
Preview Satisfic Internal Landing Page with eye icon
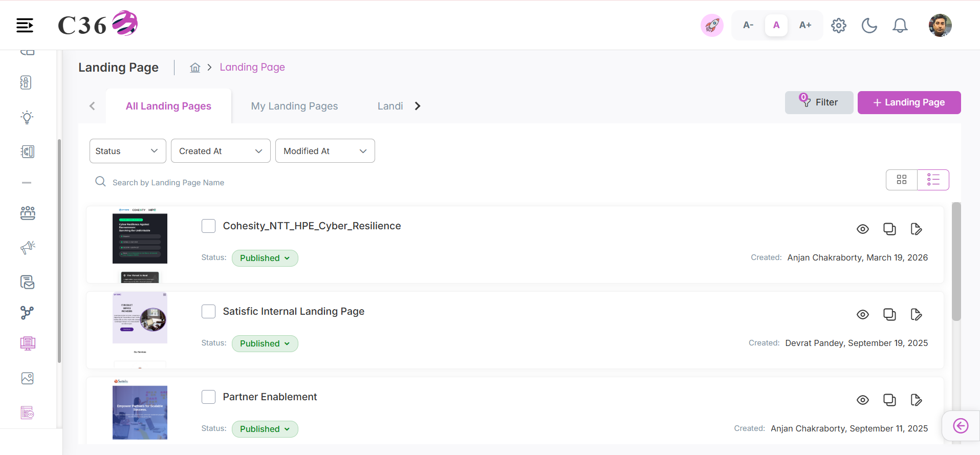point(863,314)
